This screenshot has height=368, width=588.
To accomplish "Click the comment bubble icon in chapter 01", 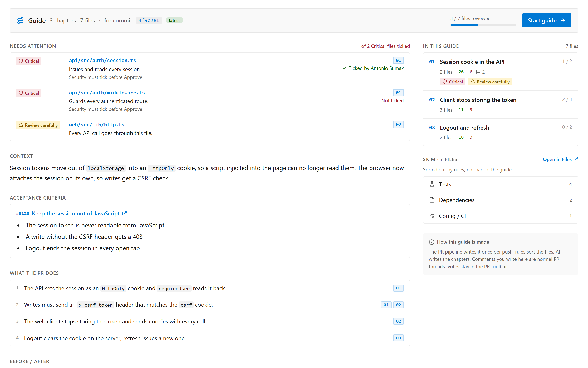I will 478,72.
